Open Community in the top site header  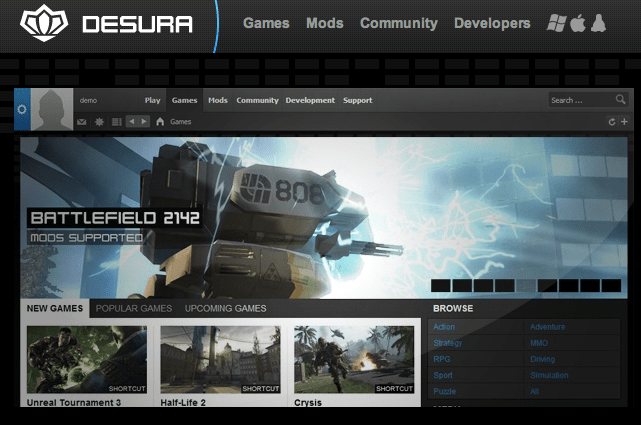click(x=399, y=23)
